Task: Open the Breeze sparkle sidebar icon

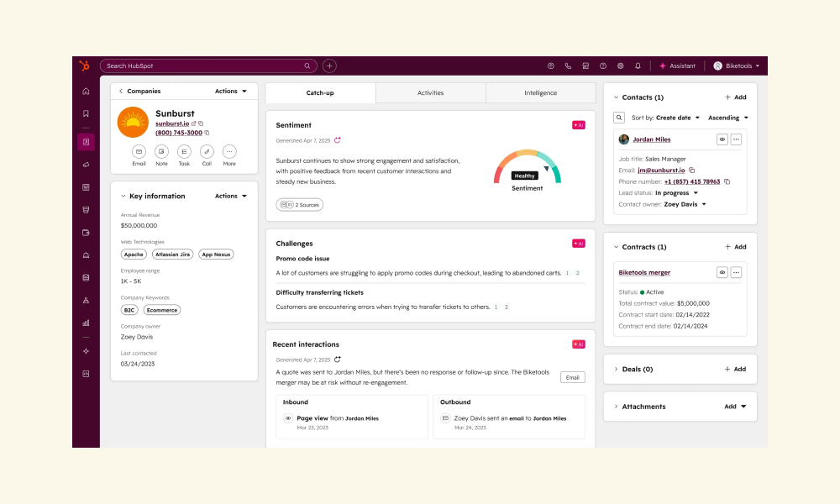Action: (86, 351)
